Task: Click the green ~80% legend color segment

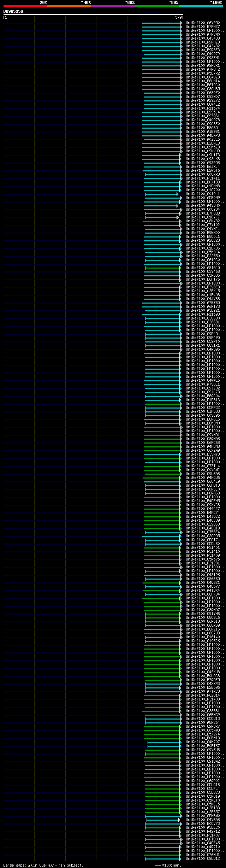Action: [x=156, y=6]
